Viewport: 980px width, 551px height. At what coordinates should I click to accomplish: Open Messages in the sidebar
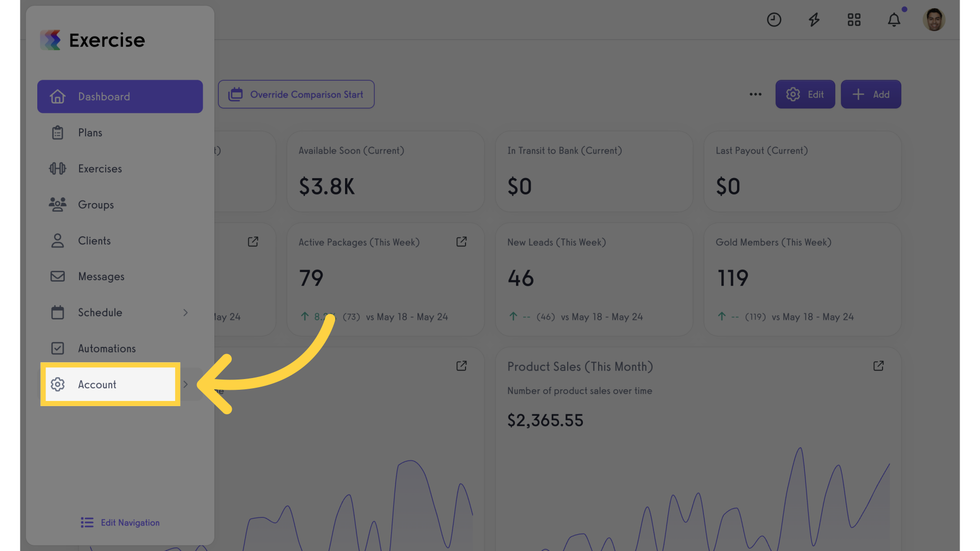(120, 277)
